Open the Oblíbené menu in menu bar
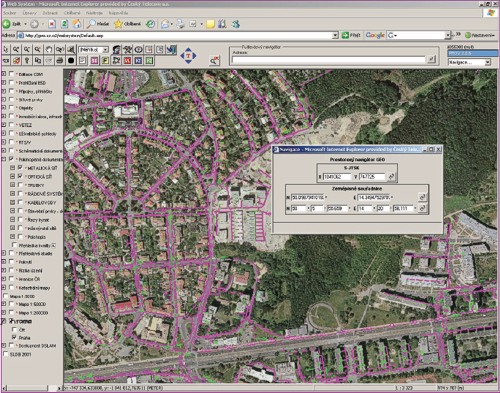500x393 pixels. coord(72,13)
